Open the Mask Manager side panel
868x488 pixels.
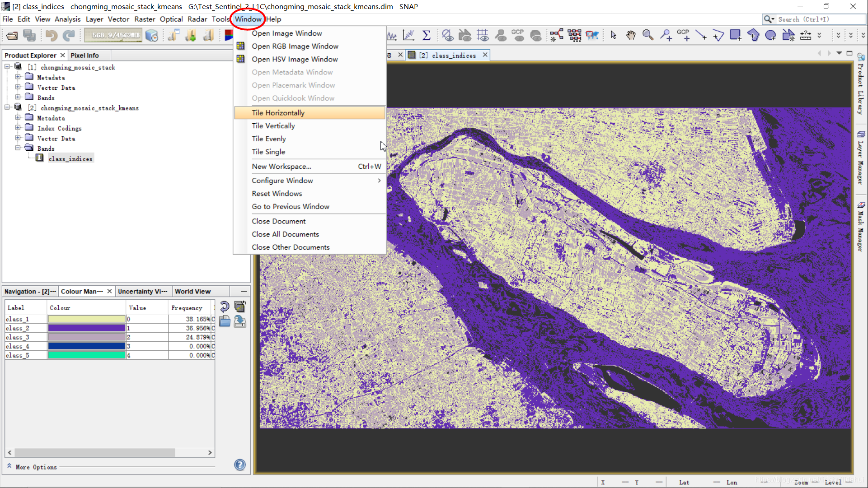pos(861,226)
